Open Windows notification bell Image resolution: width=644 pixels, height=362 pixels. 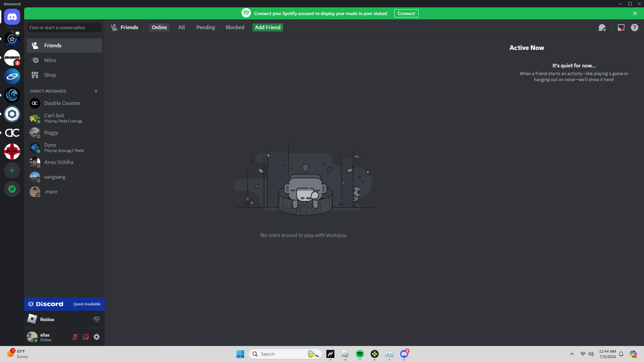pos(621,354)
